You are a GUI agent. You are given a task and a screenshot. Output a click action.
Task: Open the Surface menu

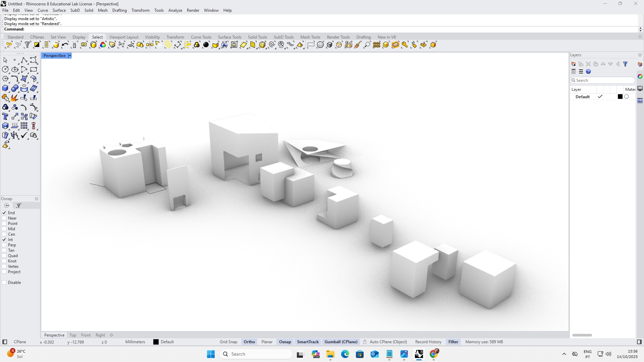tap(59, 10)
